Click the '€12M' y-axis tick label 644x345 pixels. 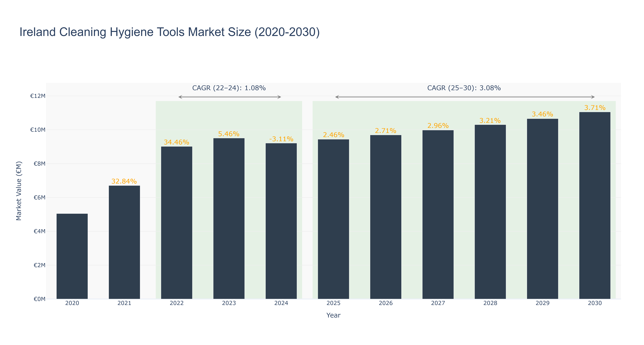coord(38,96)
